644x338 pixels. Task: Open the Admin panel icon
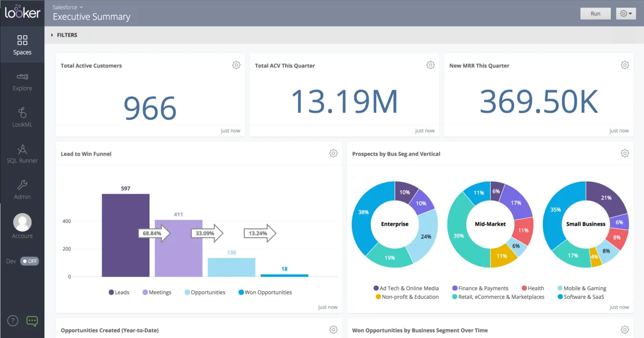click(22, 189)
